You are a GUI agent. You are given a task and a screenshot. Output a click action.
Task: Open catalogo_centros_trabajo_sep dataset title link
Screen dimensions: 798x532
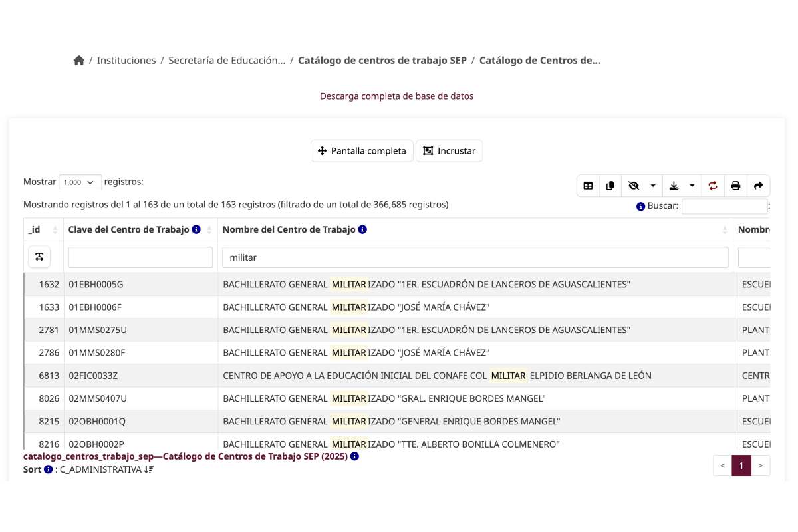point(185,456)
